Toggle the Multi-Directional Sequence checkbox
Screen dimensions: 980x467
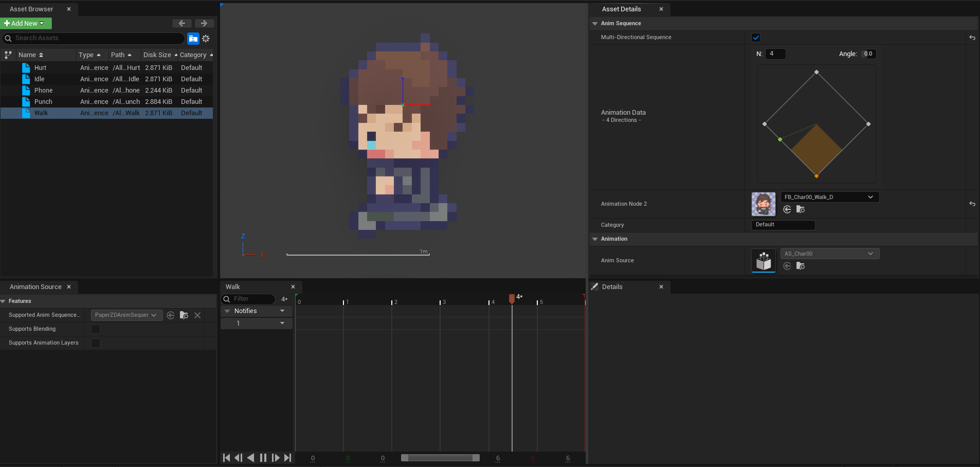[x=756, y=38]
